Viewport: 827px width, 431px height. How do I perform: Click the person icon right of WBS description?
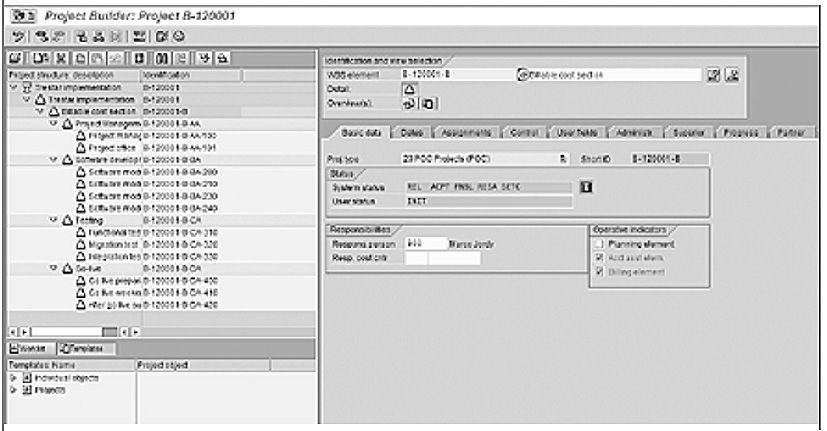pos(731,74)
